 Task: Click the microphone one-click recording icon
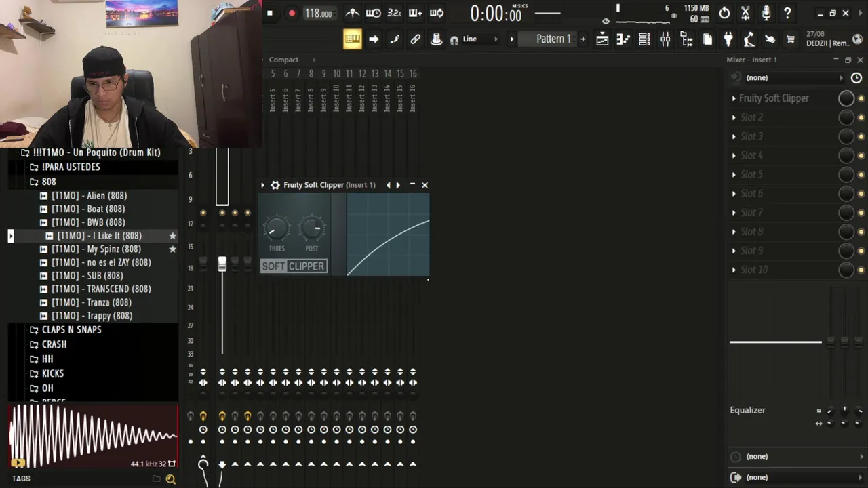click(x=766, y=13)
